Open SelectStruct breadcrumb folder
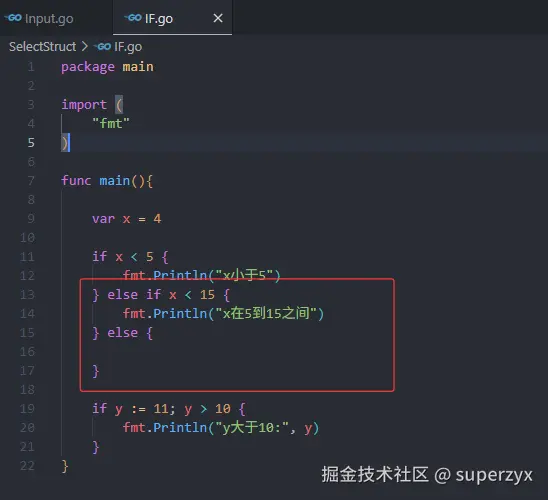This screenshot has height=500, width=548. click(42, 46)
